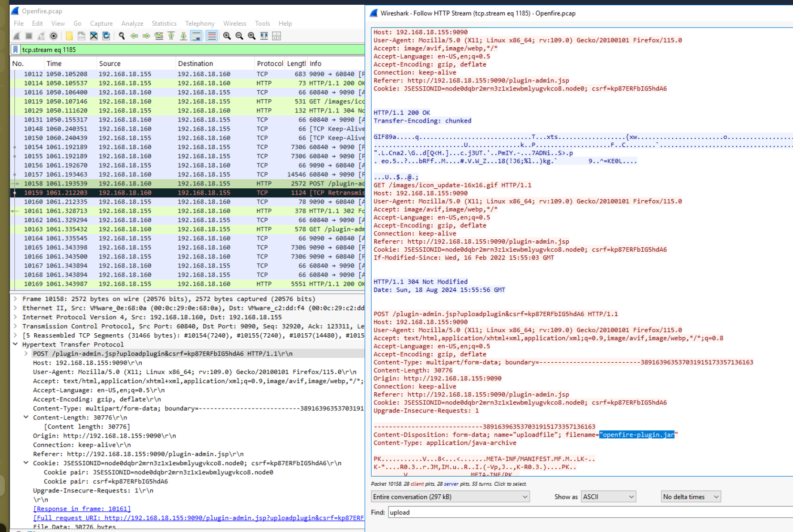Open the Statistics menu
The width and height of the screenshot is (793, 532).
click(x=164, y=23)
